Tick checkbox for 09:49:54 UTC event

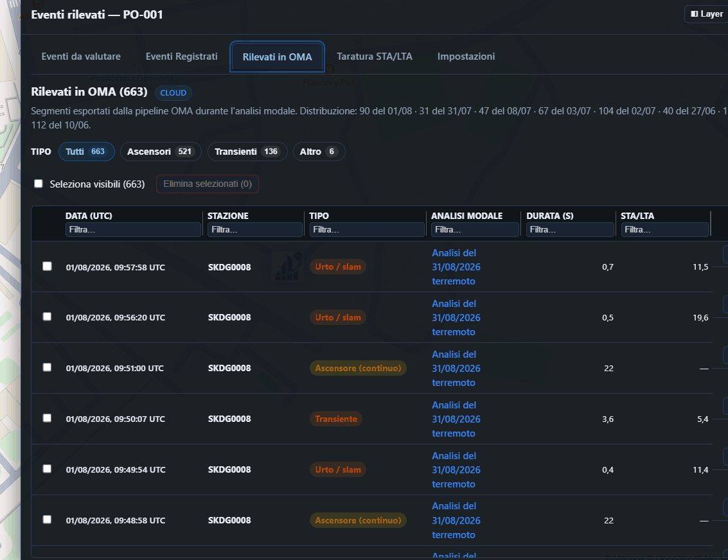coord(47,469)
